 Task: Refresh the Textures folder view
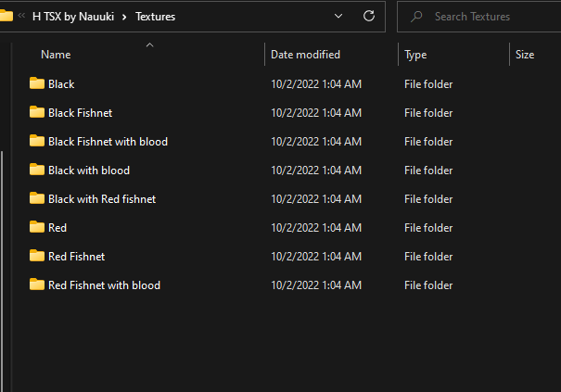(x=369, y=16)
